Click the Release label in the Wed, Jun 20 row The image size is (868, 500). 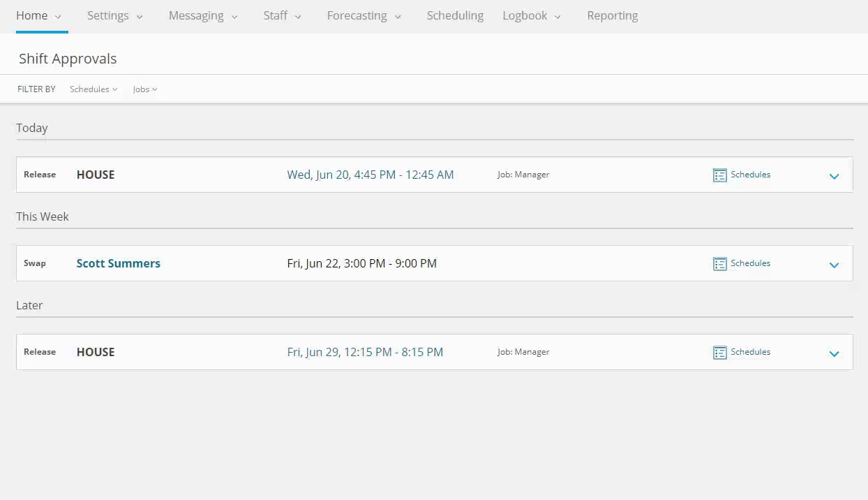tap(40, 175)
